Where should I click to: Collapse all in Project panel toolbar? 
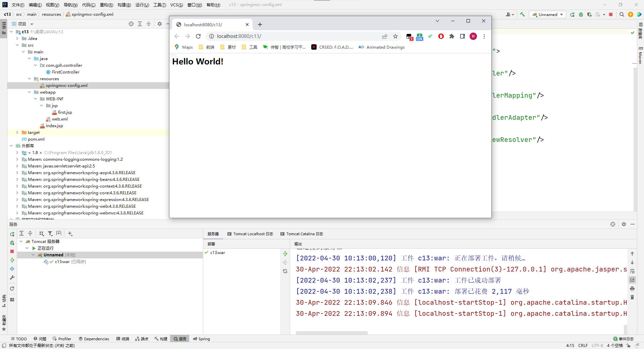[149, 24]
